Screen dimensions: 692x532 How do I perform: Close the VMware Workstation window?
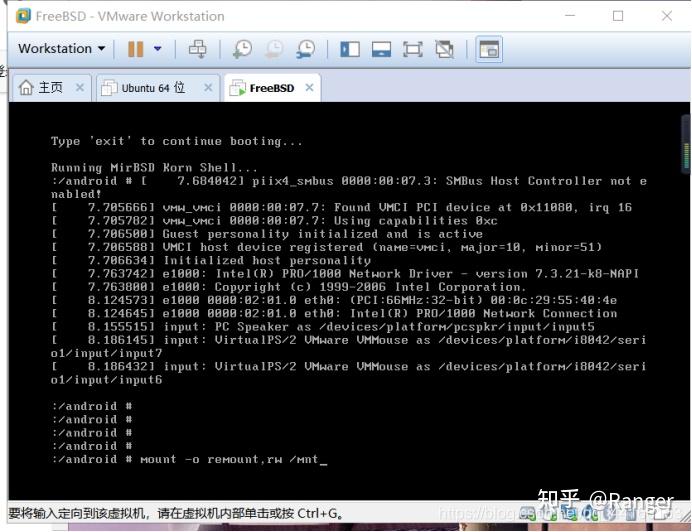[x=667, y=16]
